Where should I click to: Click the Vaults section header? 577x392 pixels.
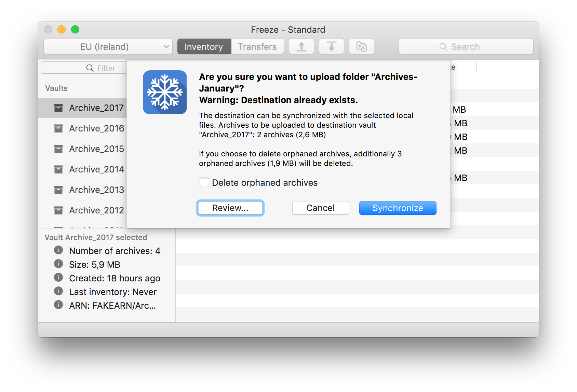coord(56,88)
